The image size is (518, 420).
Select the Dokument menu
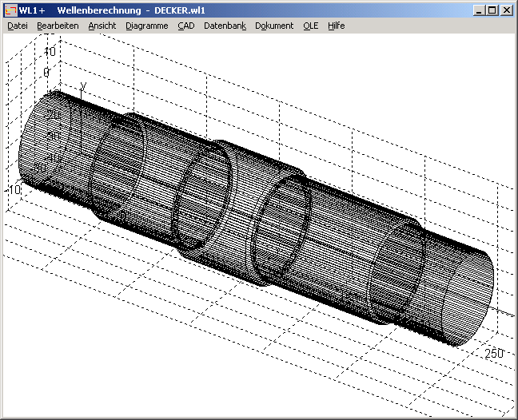(275, 26)
